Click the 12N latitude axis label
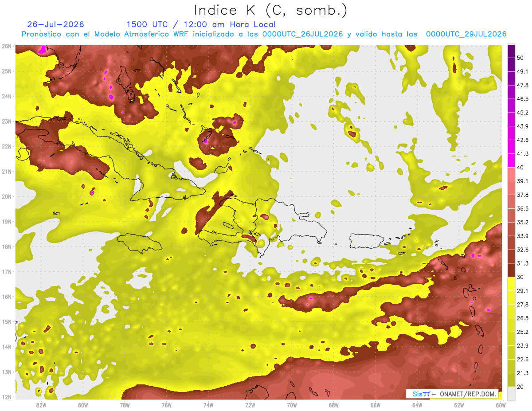532x411 pixels. [7, 397]
